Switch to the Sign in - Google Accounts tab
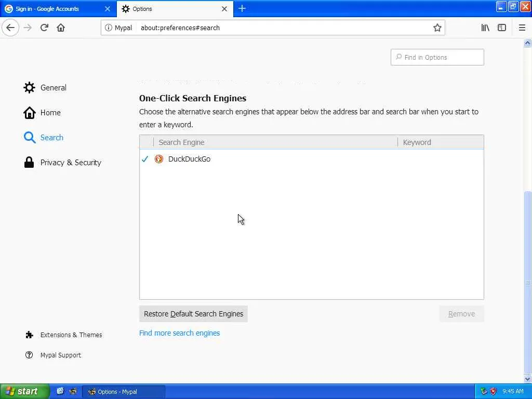This screenshot has width=532, height=399. tap(58, 9)
